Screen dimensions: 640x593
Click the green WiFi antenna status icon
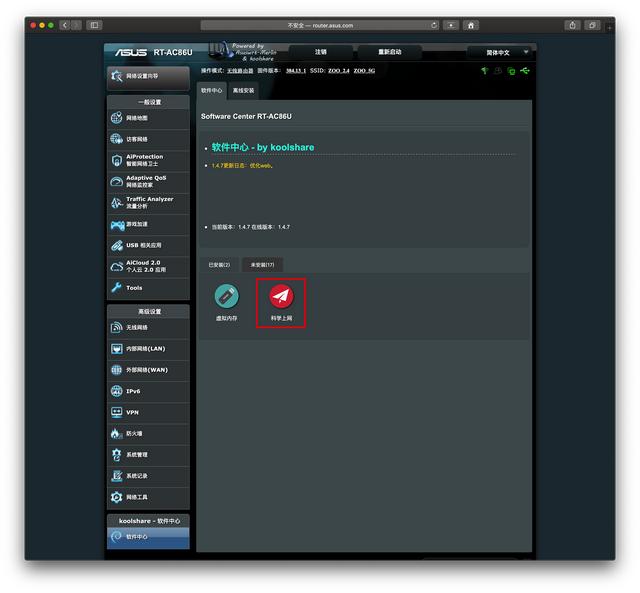[484, 71]
